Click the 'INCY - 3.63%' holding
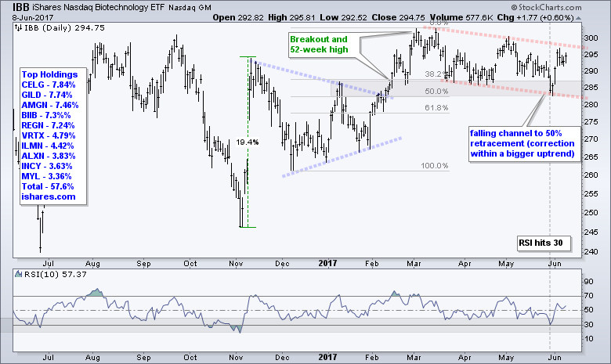Screen dimensions: 611x364 (47, 166)
